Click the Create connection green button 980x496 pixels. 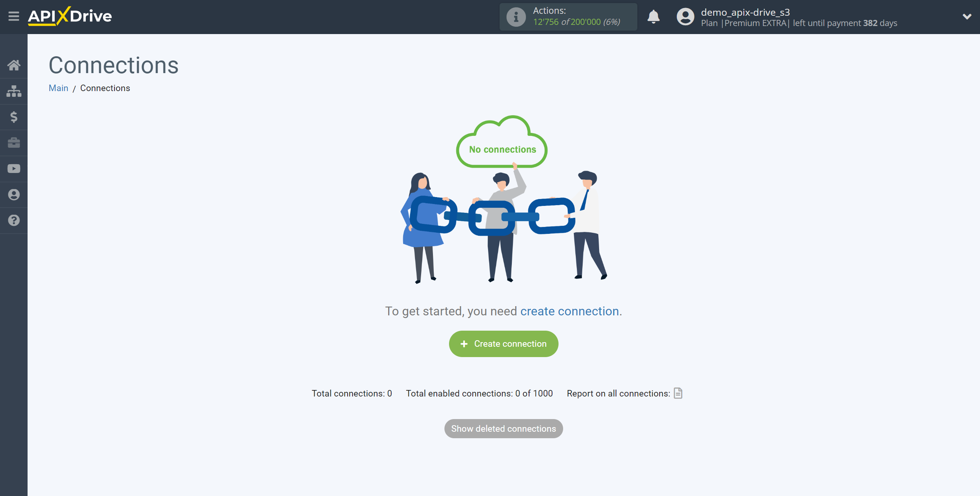click(x=503, y=344)
